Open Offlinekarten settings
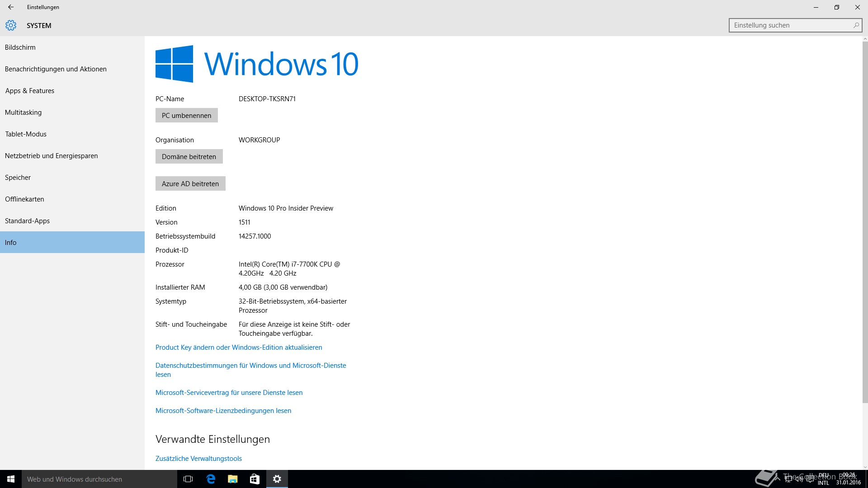This screenshot has height=488, width=868. (72, 199)
